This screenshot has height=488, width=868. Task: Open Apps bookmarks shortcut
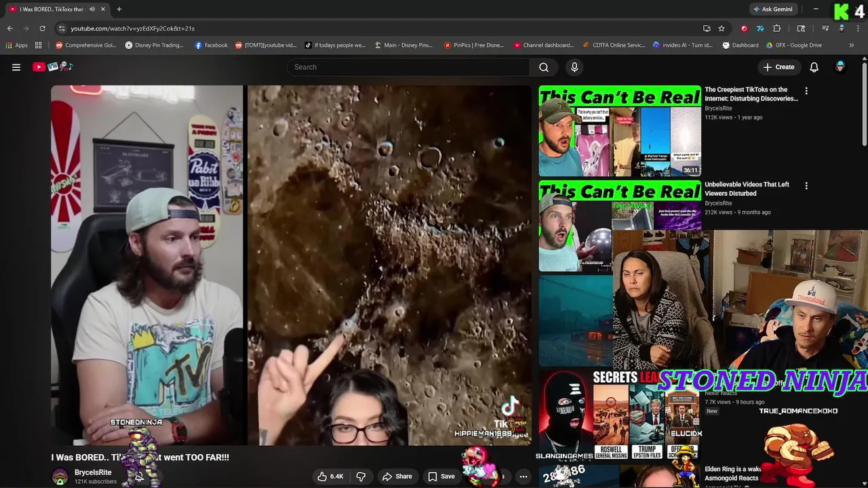tap(16, 45)
